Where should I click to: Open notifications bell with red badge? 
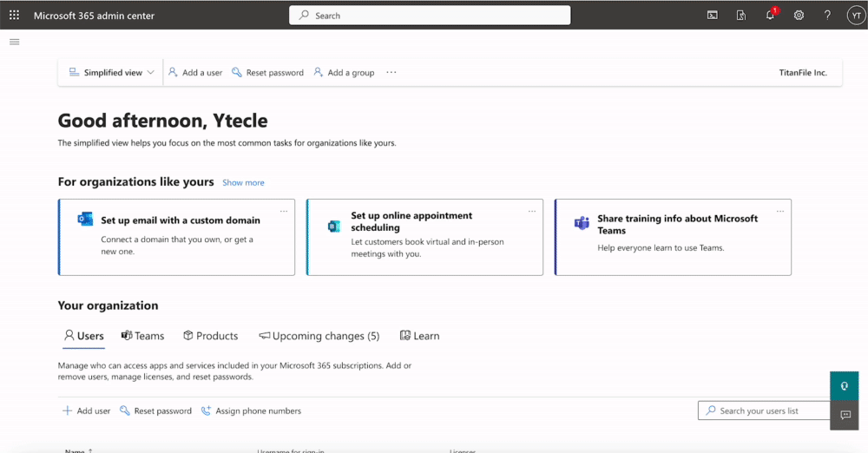[x=771, y=15]
